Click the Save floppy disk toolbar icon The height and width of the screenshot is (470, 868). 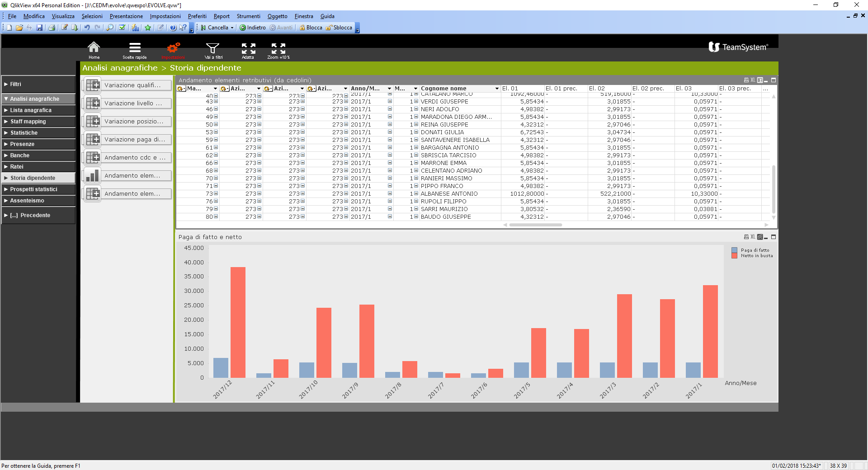pyautogui.click(x=40, y=28)
